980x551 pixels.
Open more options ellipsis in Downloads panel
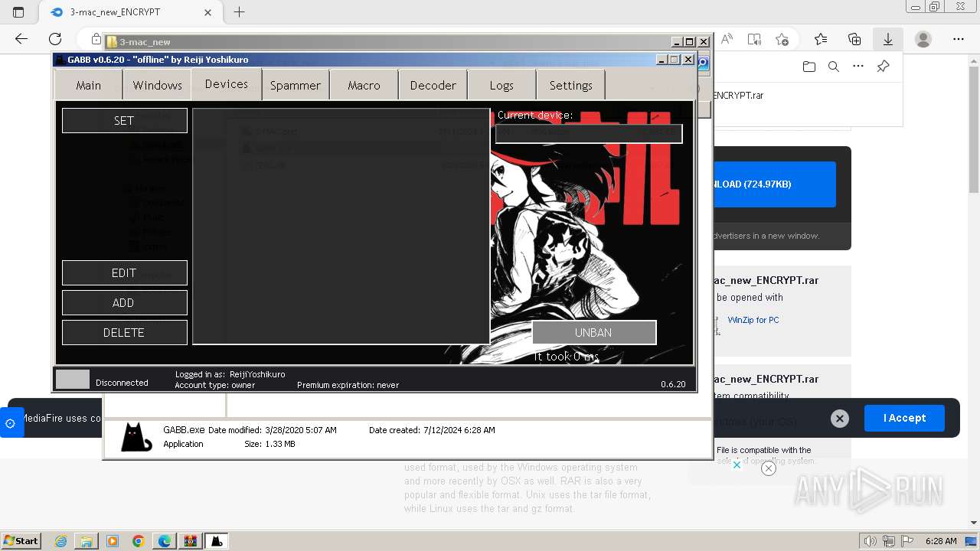pyautogui.click(x=858, y=67)
